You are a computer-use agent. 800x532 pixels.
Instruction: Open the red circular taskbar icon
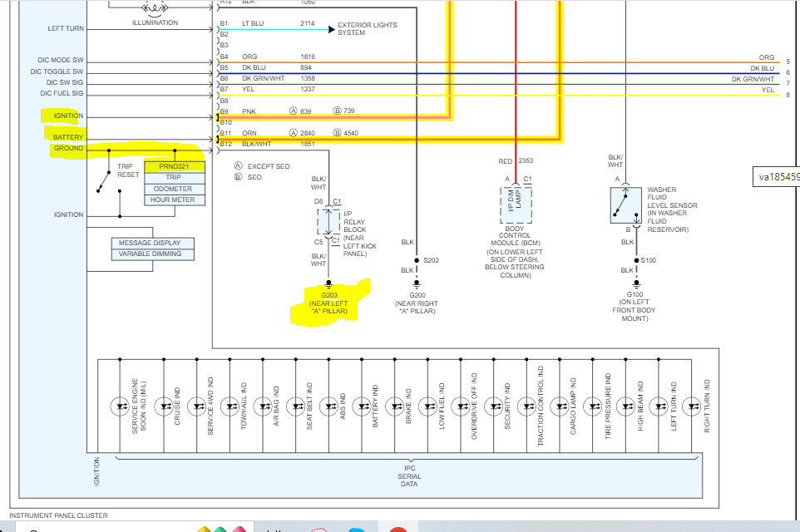pyautogui.click(x=398, y=529)
